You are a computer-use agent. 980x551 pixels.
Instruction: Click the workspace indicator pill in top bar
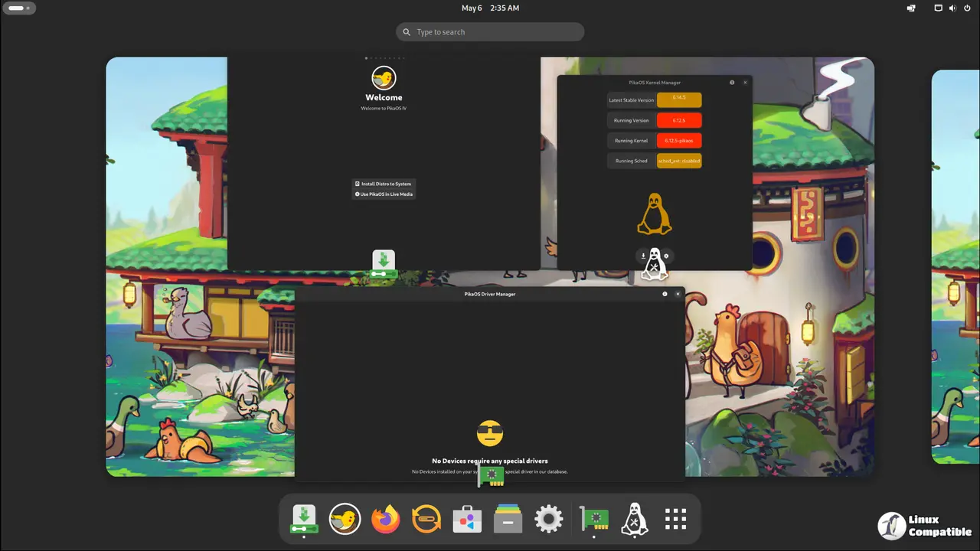click(x=18, y=8)
